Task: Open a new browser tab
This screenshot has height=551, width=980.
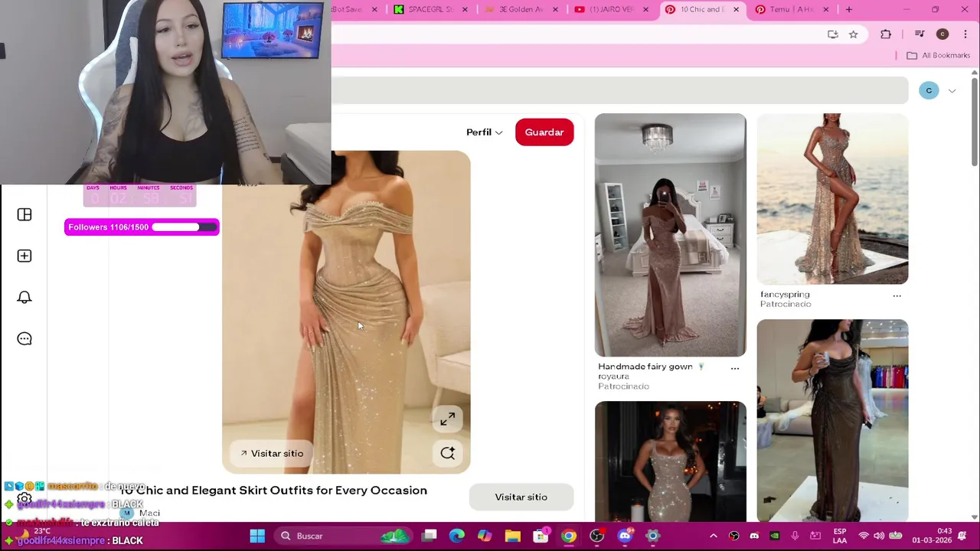Action: tap(848, 9)
